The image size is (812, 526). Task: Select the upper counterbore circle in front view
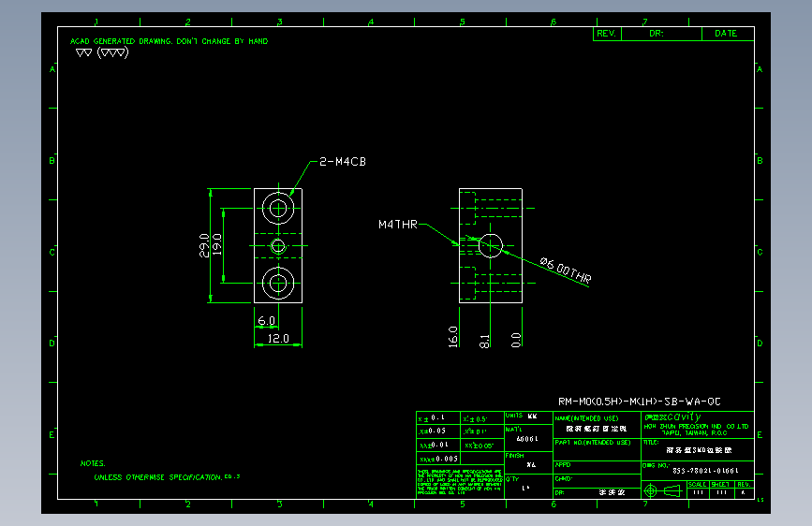coord(278,208)
